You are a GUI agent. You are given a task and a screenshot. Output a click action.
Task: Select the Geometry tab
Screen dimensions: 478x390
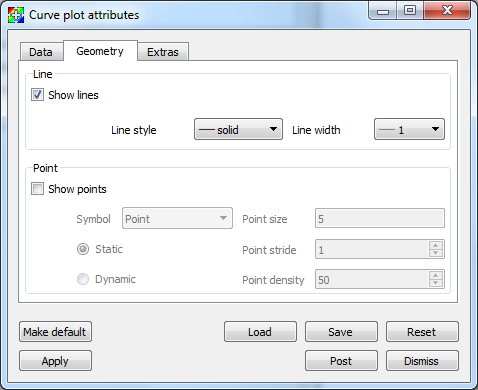point(100,51)
